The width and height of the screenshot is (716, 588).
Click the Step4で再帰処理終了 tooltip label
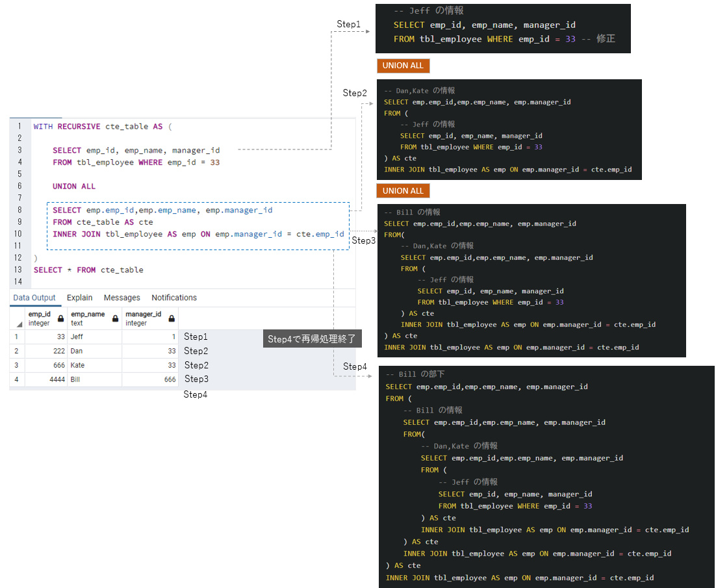click(313, 339)
